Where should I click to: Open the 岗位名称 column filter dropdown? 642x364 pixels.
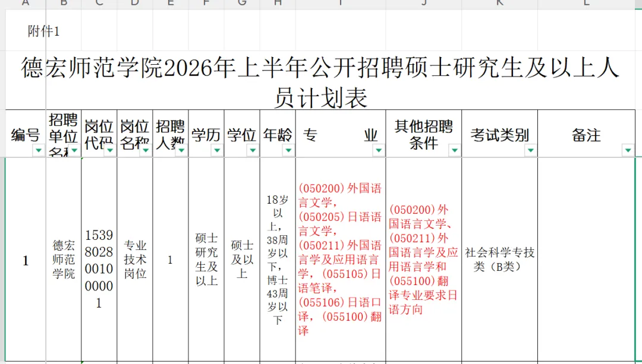[146, 150]
